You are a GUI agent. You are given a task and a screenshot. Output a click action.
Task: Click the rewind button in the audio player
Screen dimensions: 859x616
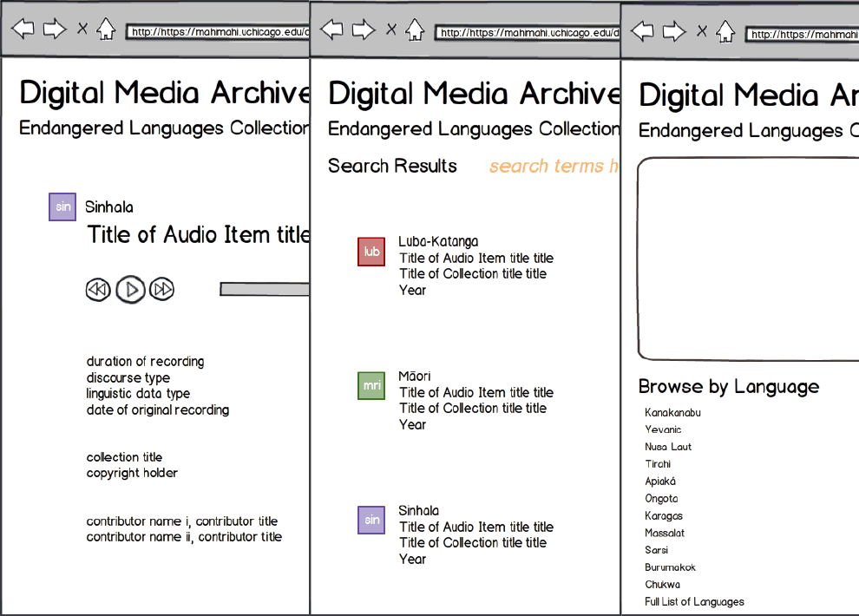tap(98, 290)
